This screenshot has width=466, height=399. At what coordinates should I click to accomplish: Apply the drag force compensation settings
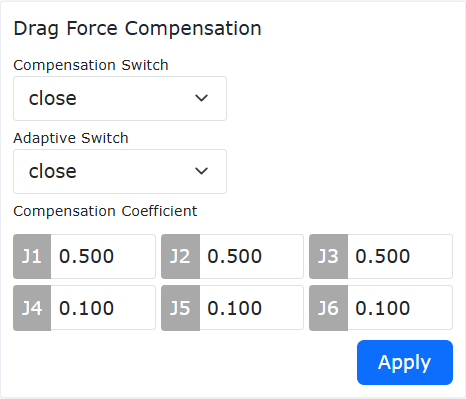[405, 362]
